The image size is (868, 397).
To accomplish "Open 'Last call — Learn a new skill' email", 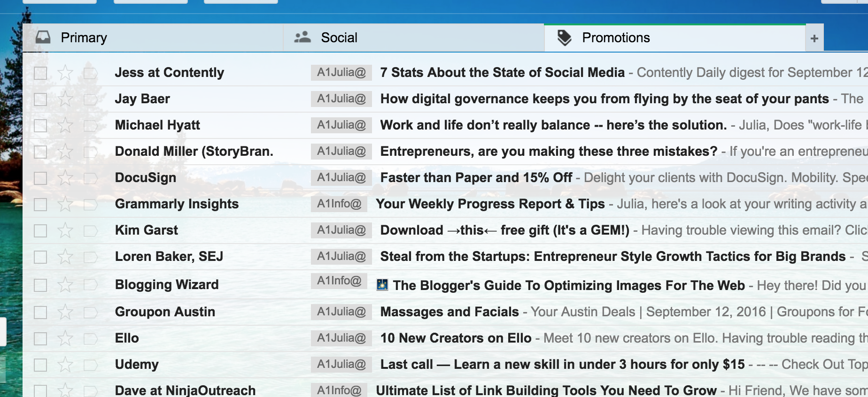I will 562,365.
